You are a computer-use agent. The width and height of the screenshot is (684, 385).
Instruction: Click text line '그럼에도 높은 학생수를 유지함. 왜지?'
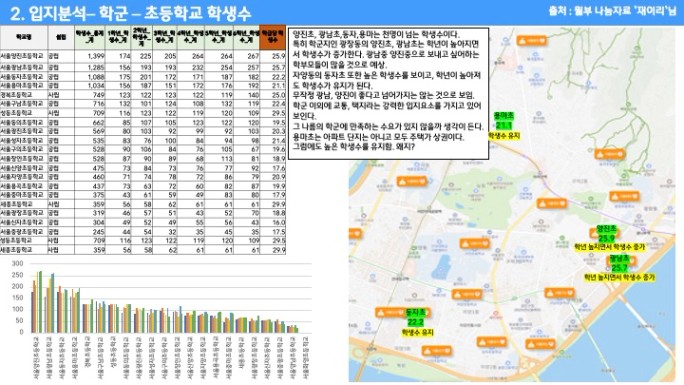click(353, 147)
